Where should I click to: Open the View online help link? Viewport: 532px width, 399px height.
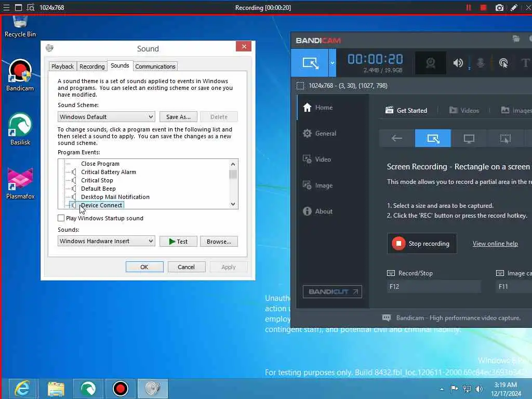pos(495,244)
